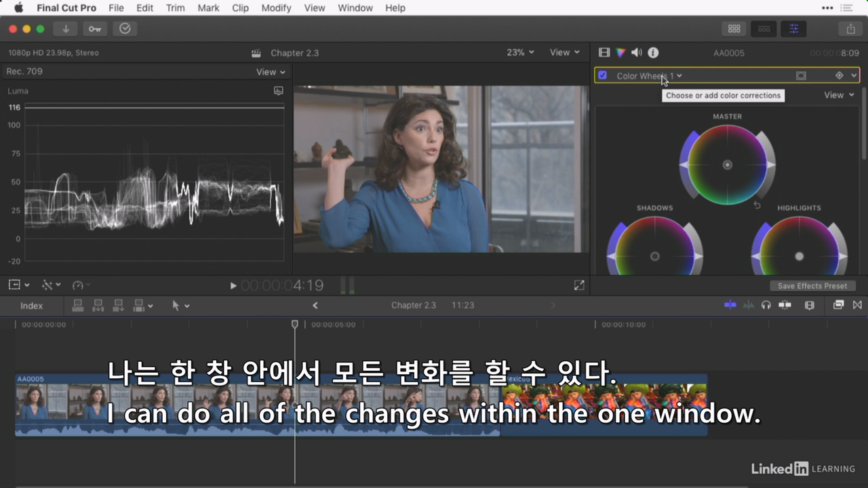Select the AA0005 clip in timeline
This screenshot has height=488, width=868.
tap(258, 405)
